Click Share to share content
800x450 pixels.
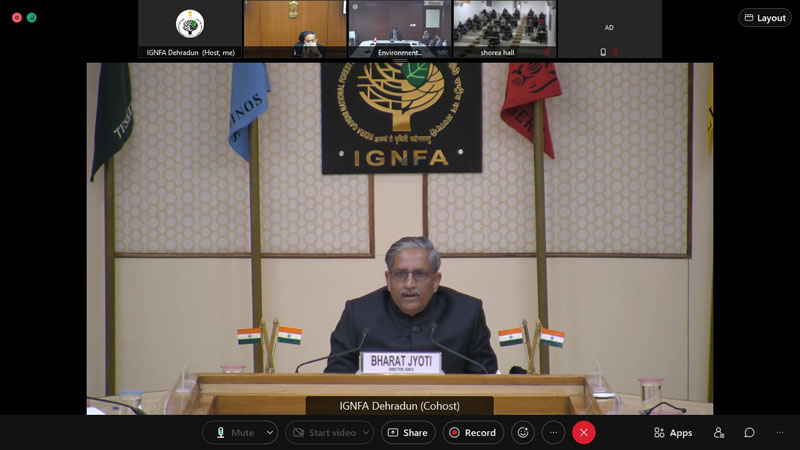pos(408,433)
